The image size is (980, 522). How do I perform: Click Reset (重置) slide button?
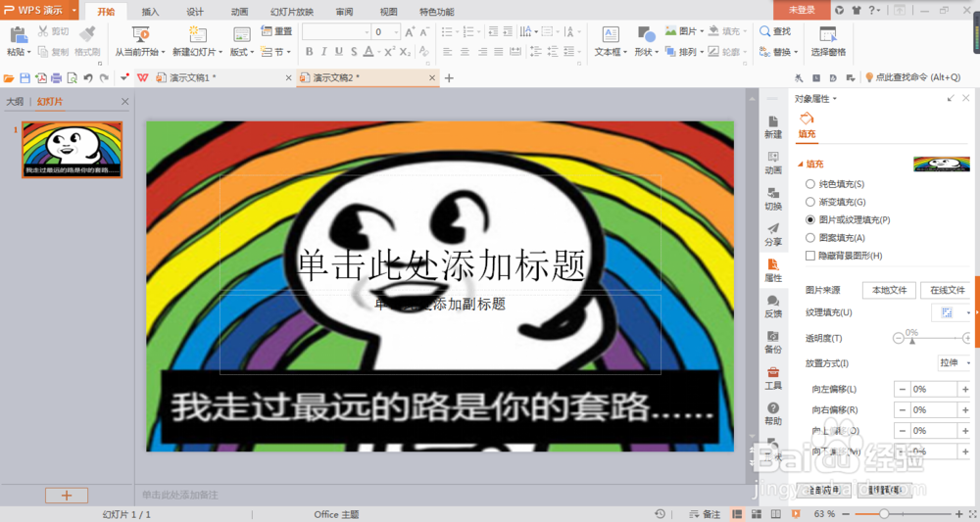click(277, 31)
